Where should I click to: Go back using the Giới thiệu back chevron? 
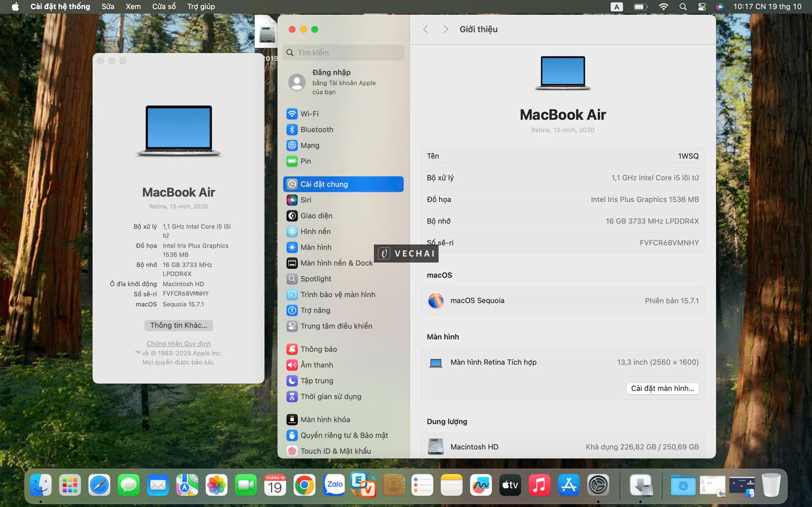426,29
